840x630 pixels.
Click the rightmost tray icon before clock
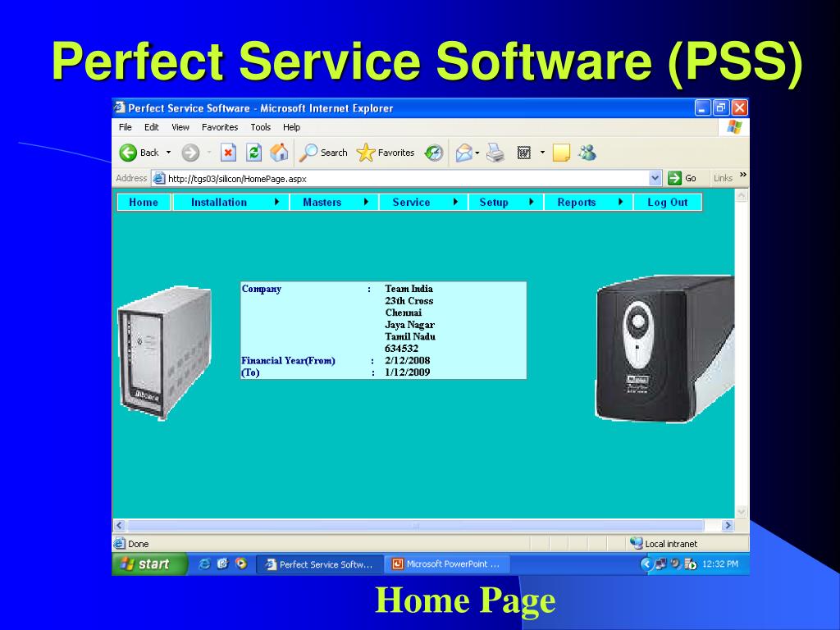click(x=691, y=564)
